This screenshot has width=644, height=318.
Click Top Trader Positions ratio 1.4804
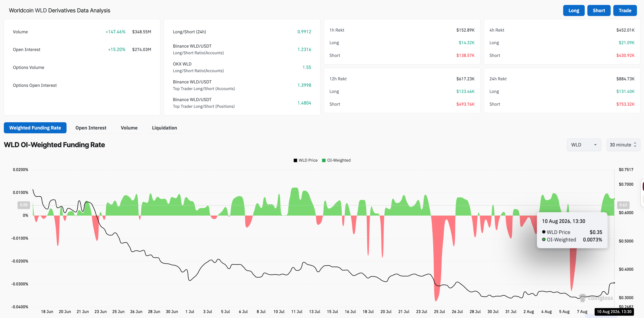tap(304, 103)
